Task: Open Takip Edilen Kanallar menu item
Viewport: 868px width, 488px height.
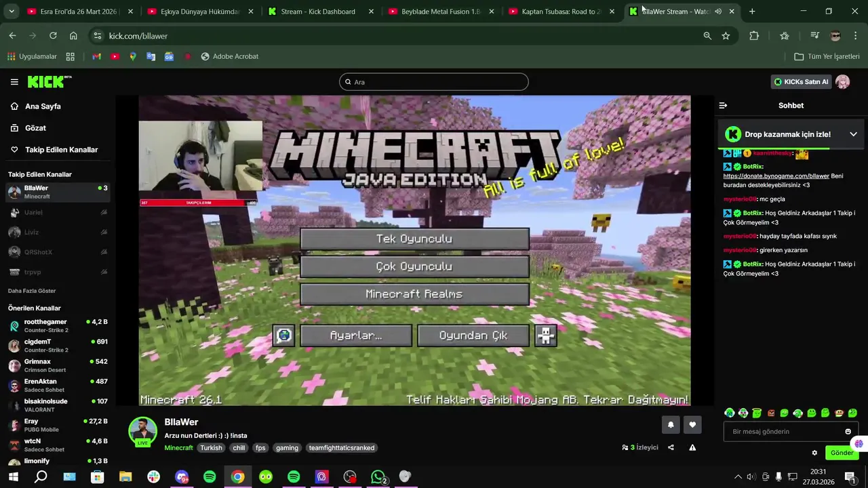Action: pos(61,150)
